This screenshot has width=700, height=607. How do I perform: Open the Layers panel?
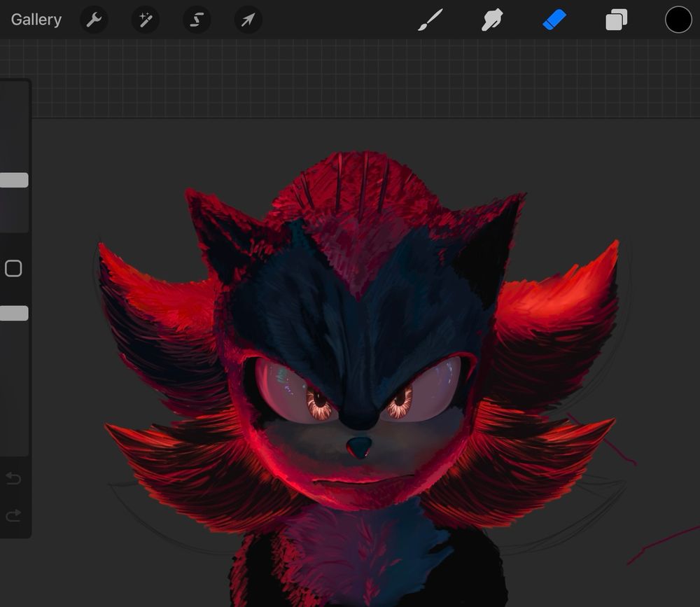click(616, 20)
